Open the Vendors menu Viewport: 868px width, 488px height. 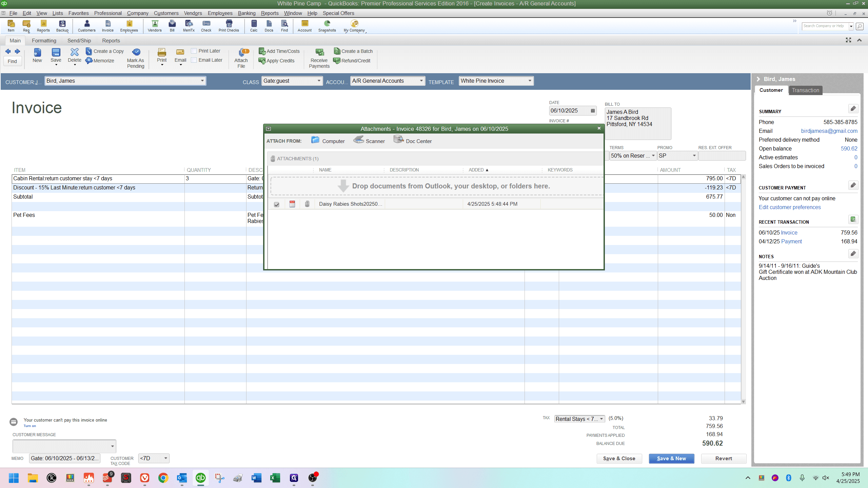coord(193,13)
